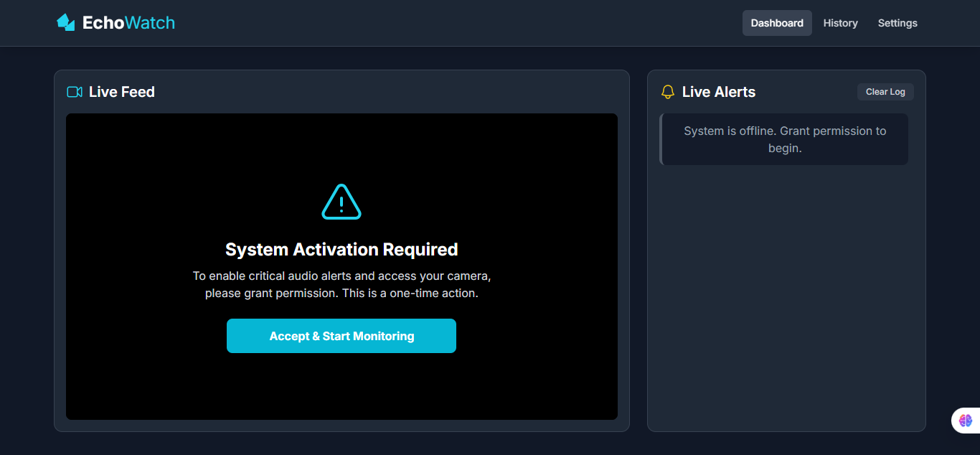Click the Live Alerts panel title
This screenshot has width=980, height=455.
[x=718, y=92]
